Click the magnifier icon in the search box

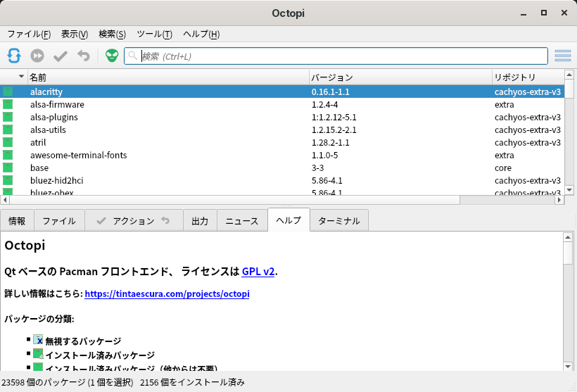[133, 56]
